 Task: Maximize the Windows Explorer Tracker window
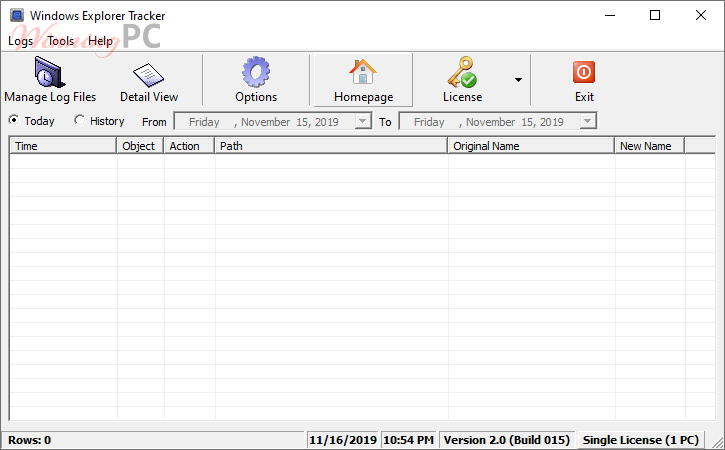coord(655,15)
